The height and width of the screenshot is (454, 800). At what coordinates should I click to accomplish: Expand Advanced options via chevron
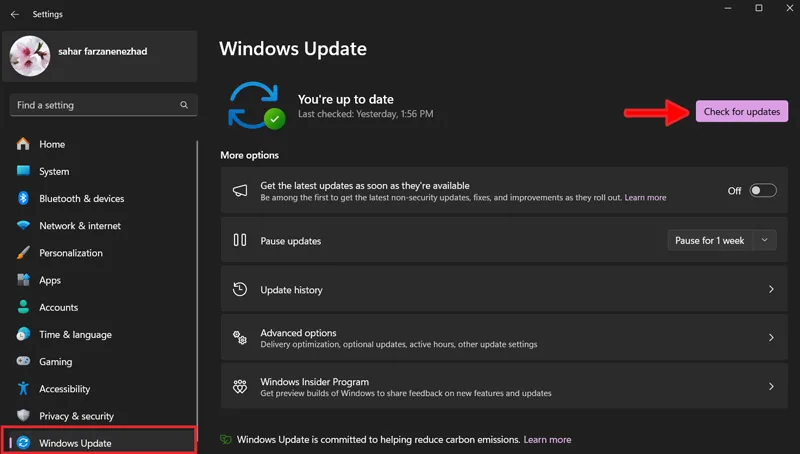(771, 337)
